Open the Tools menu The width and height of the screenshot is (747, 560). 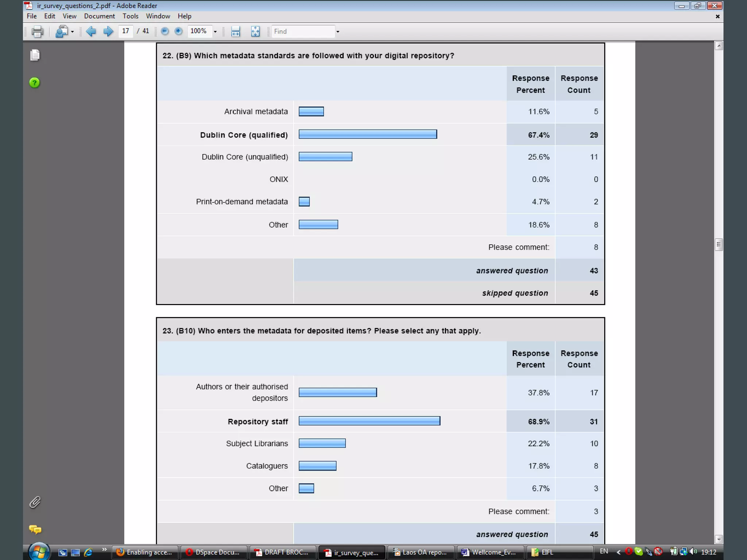130,16
